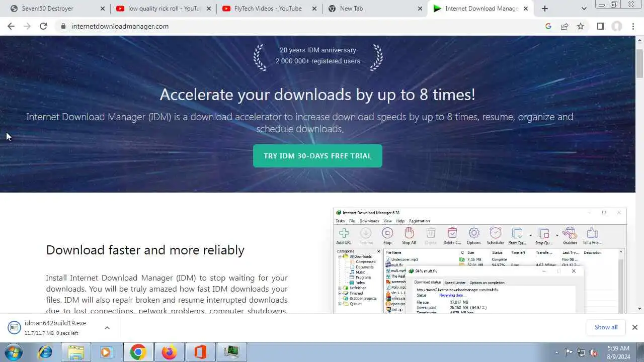
Task: Click the heading Accelerate your downloads by up to 8 times!
Action: pos(317,95)
